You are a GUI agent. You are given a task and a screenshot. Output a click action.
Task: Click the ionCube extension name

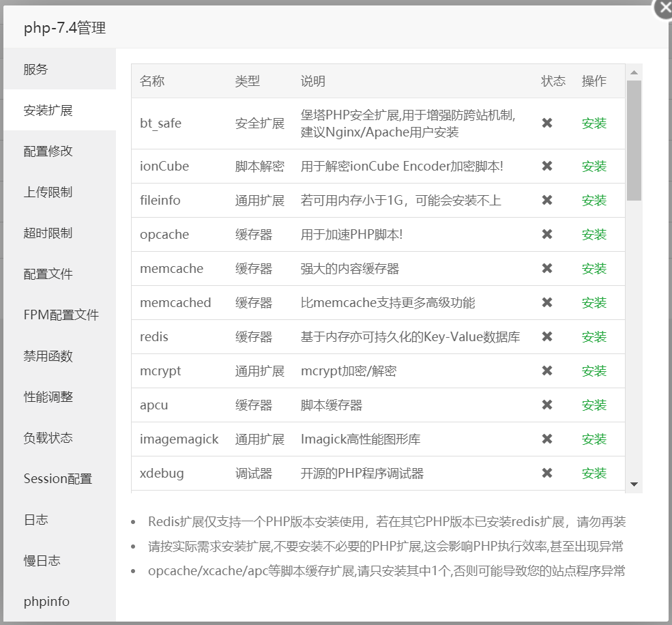(x=164, y=166)
